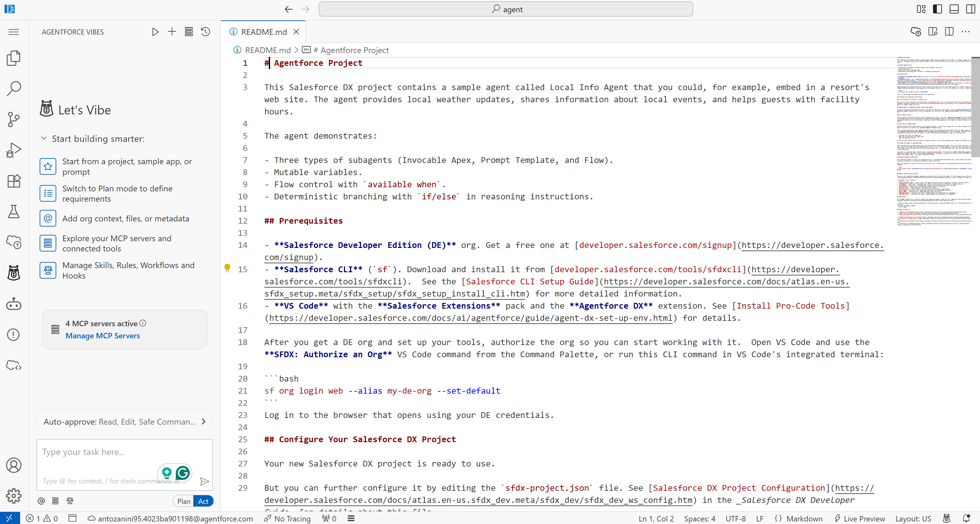The image size is (980, 524).
Task: Click the run triangle icon in Vibes header
Action: [155, 32]
